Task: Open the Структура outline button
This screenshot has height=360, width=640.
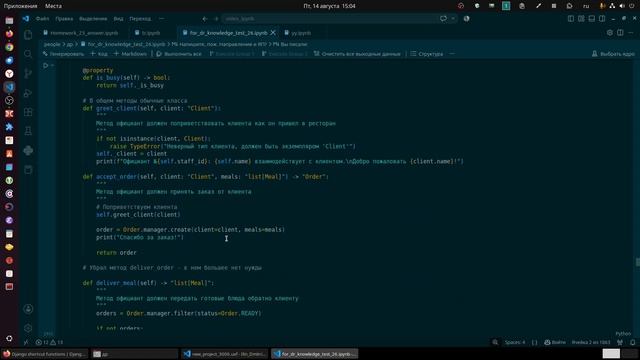Action: (427, 54)
